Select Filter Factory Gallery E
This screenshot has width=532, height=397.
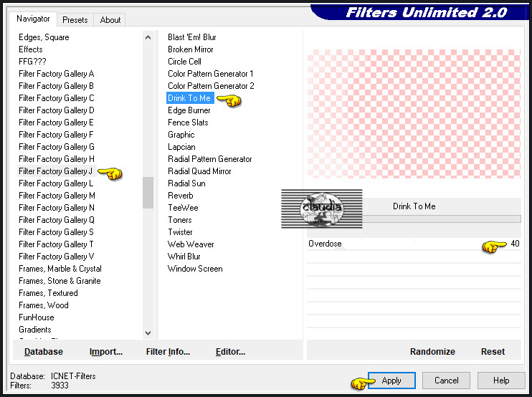[56, 123]
